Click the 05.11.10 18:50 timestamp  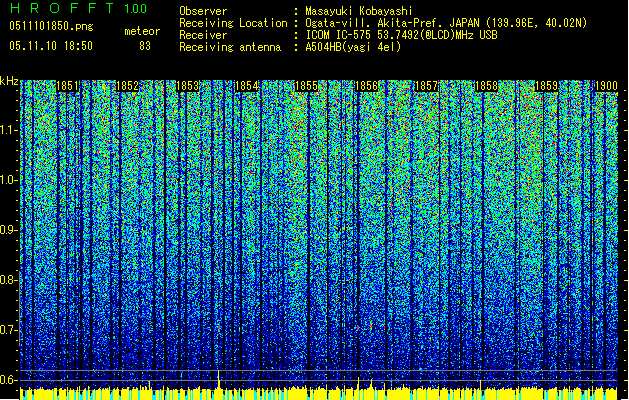point(50,46)
